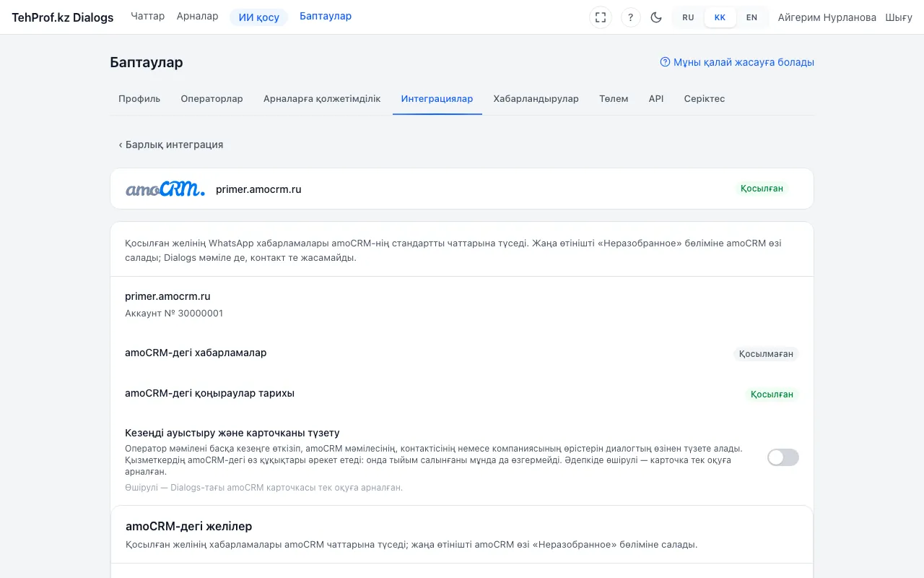Viewport: 924px width, 578px height.
Task: Click primer.amocrm.ru next to amoCRM logo
Action: (x=258, y=189)
